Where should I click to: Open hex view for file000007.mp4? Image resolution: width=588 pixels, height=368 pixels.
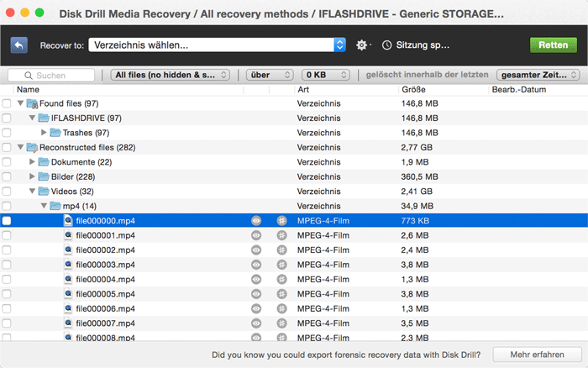pyautogui.click(x=281, y=323)
